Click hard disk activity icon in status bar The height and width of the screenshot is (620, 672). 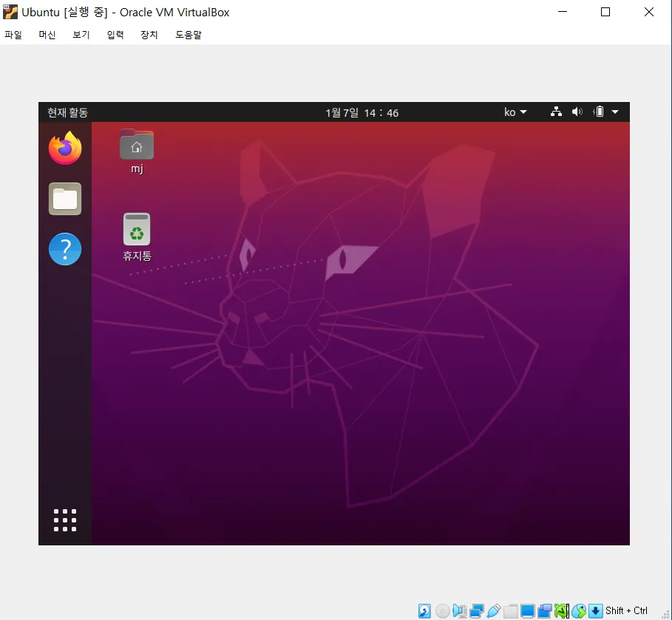point(424,610)
